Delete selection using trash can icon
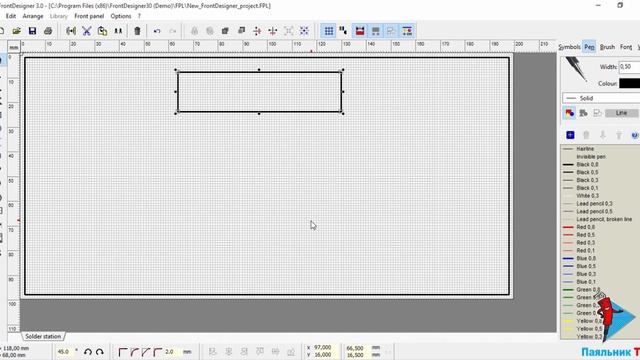 click(137, 31)
